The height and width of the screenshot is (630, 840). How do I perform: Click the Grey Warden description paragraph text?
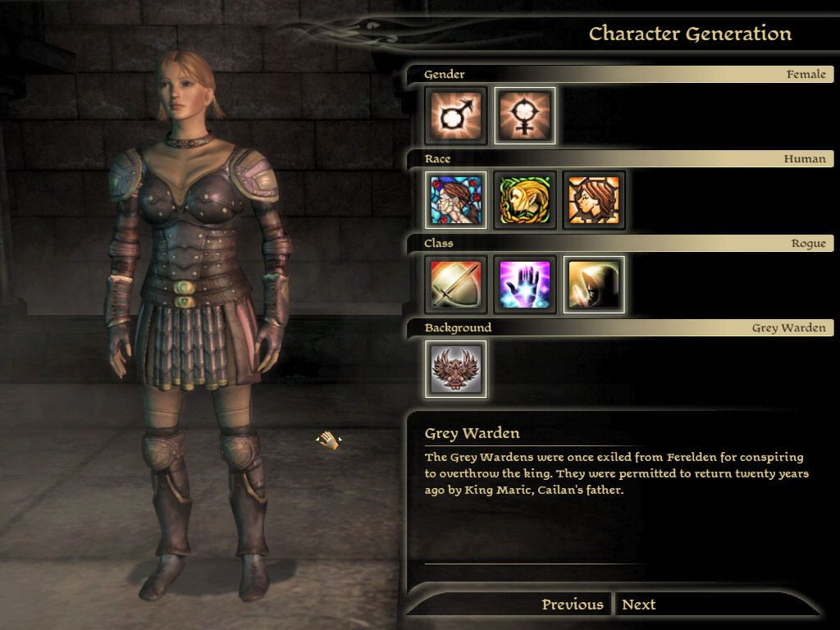[617, 473]
